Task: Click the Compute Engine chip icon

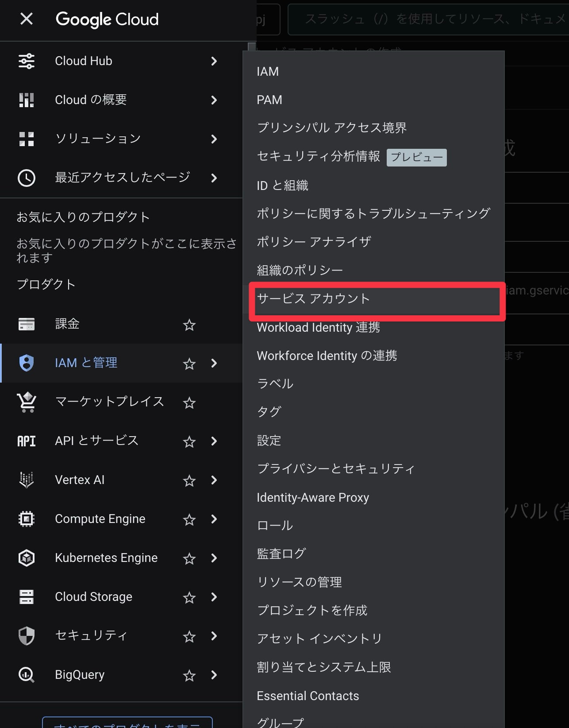Action: tap(27, 519)
